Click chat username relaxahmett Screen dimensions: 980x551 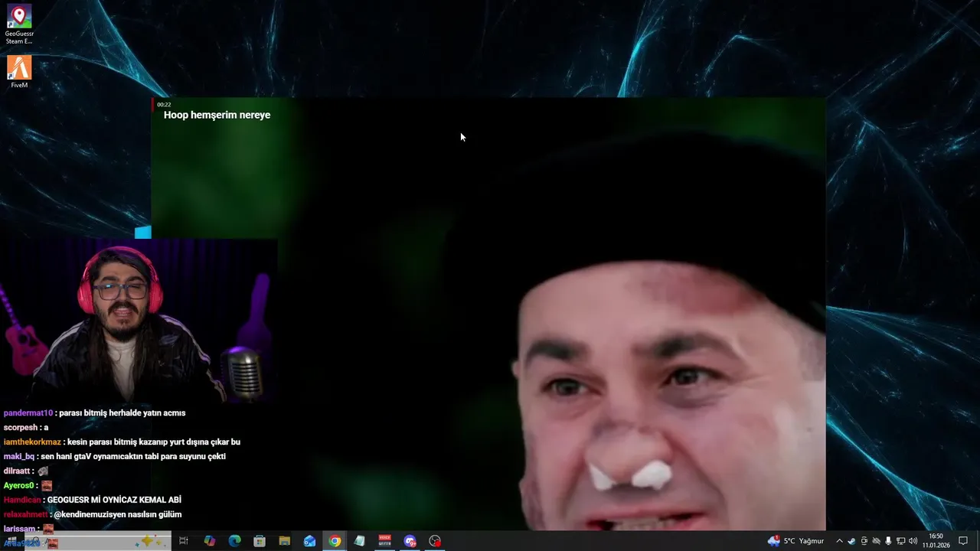pos(25,514)
